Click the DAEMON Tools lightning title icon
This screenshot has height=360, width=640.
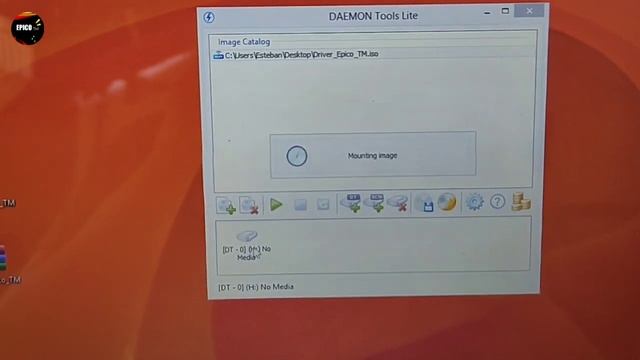coord(209,18)
